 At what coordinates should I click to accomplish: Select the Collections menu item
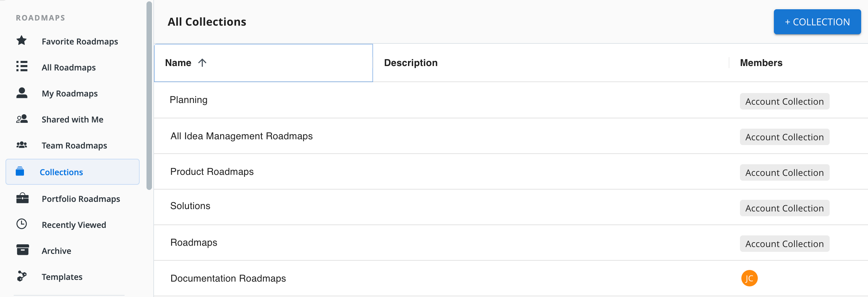tap(61, 172)
